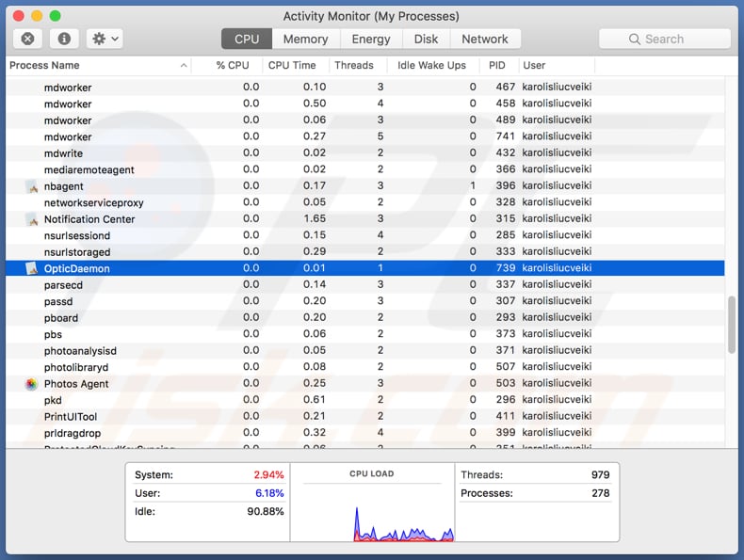744x560 pixels.
Task: Sort processes by % CPU column
Action: pos(233,65)
